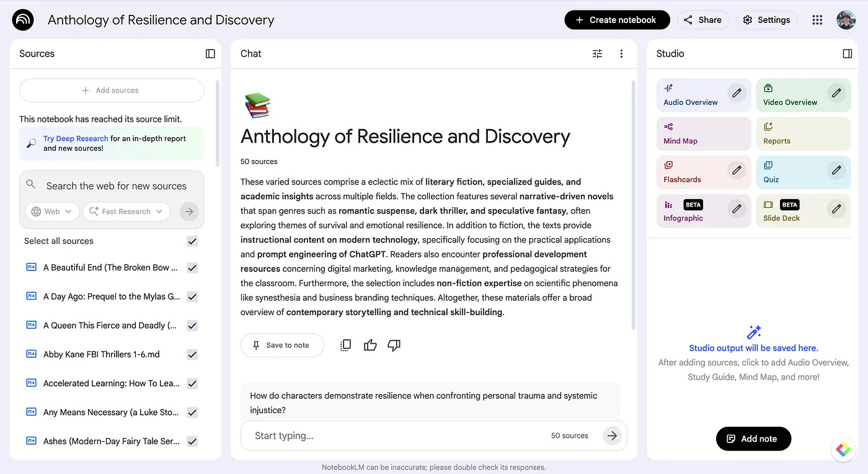Uncheck Ashes Modern-Day Fairy Tale source
This screenshot has width=868, height=474.
point(192,441)
